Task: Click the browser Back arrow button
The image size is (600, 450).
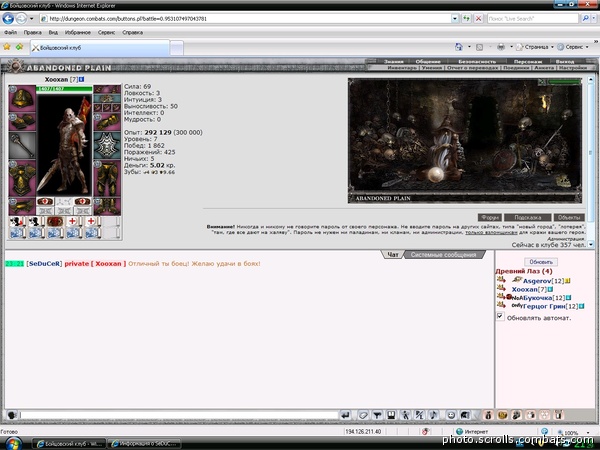Action: 8,18
